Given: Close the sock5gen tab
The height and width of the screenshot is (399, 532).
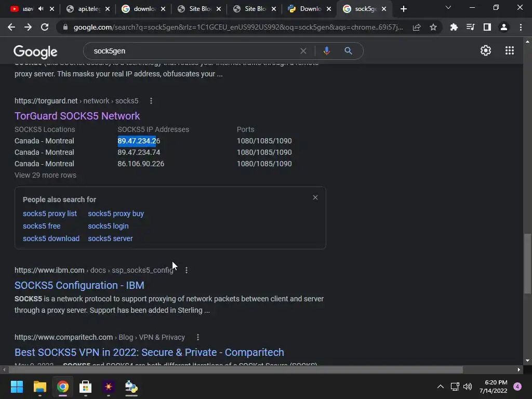Looking at the screenshot, I should click(x=384, y=9).
